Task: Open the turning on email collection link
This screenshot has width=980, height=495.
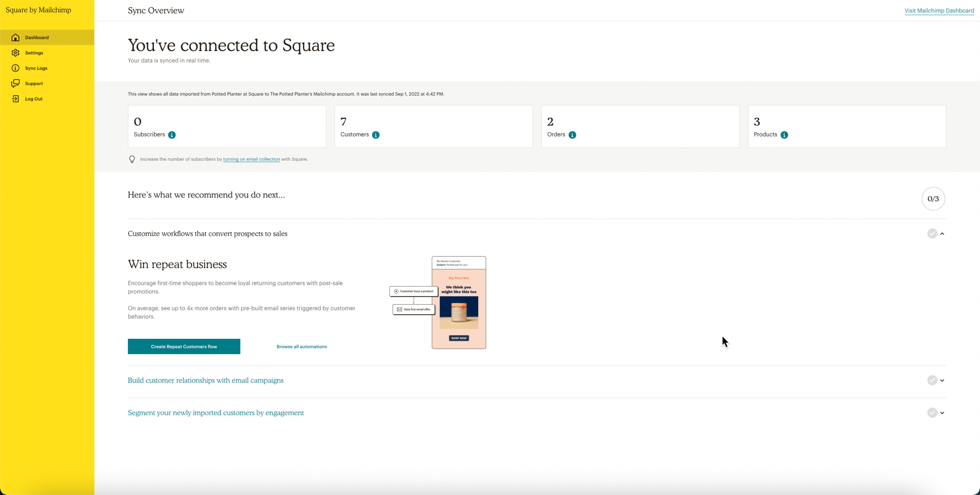Action: click(x=251, y=159)
